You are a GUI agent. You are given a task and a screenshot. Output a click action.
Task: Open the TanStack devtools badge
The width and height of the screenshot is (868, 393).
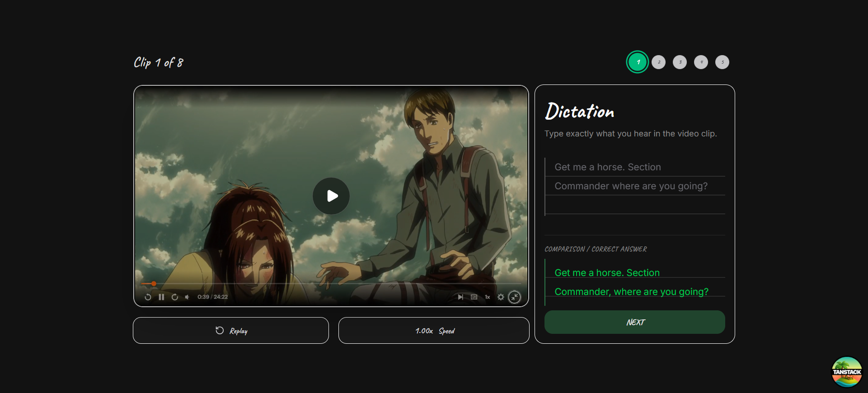(847, 372)
